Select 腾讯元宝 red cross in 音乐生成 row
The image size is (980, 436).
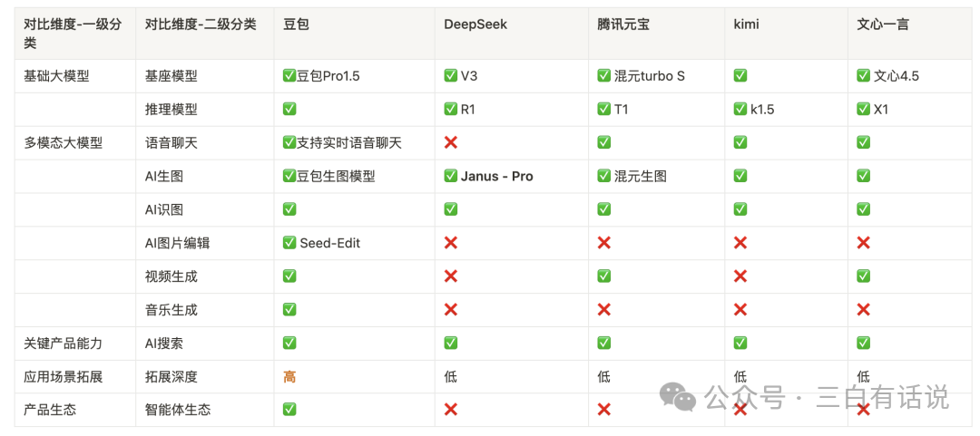[x=603, y=309]
